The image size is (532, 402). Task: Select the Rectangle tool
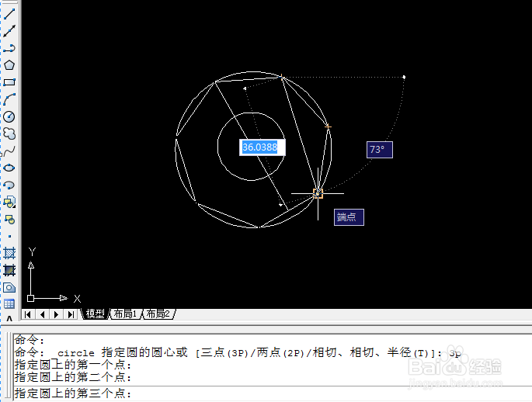click(9, 82)
